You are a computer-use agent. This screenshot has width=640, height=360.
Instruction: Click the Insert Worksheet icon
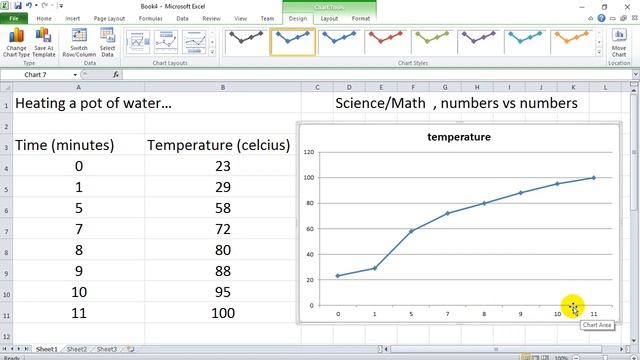(x=131, y=349)
